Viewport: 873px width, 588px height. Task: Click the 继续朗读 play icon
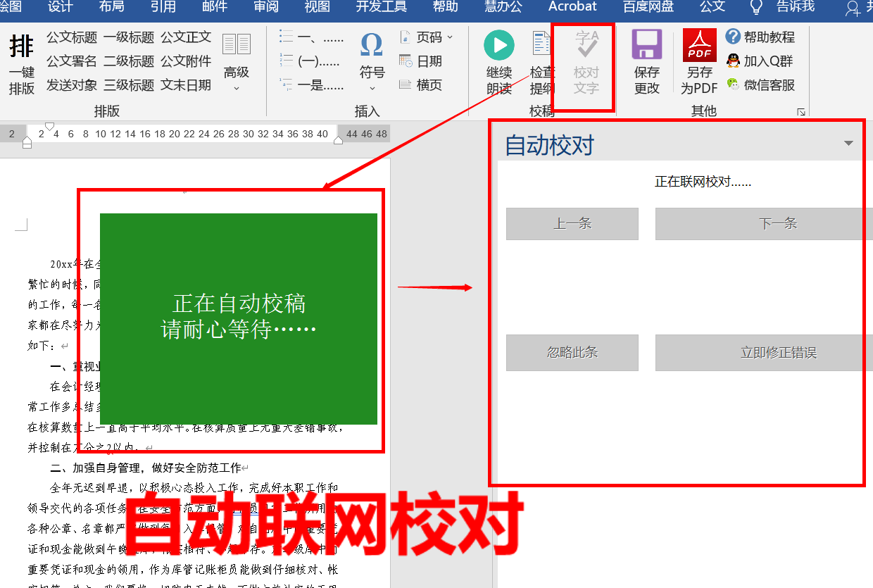point(499,46)
